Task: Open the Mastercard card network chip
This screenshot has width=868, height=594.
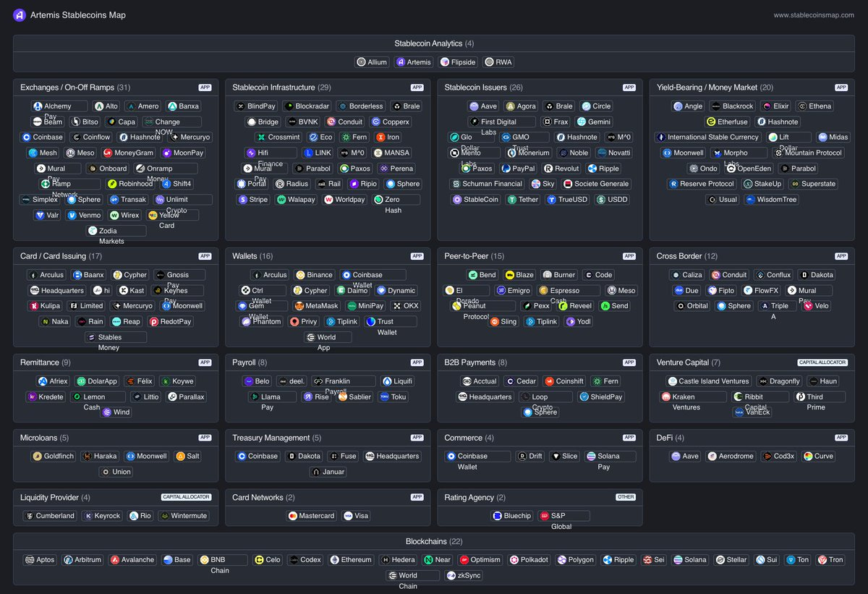Action: (x=312, y=516)
